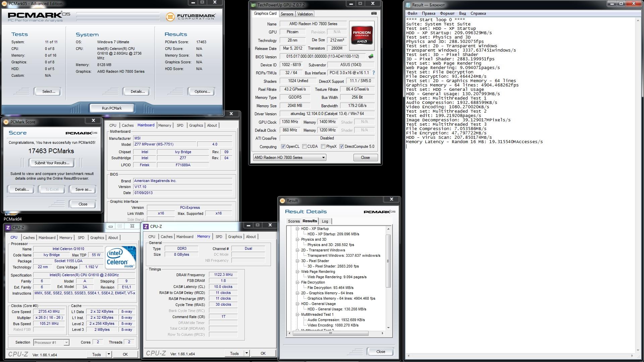Viewport: 644px width, 362px height.
Task: Click the Result Details scroll down arrow
Action: coord(388,327)
